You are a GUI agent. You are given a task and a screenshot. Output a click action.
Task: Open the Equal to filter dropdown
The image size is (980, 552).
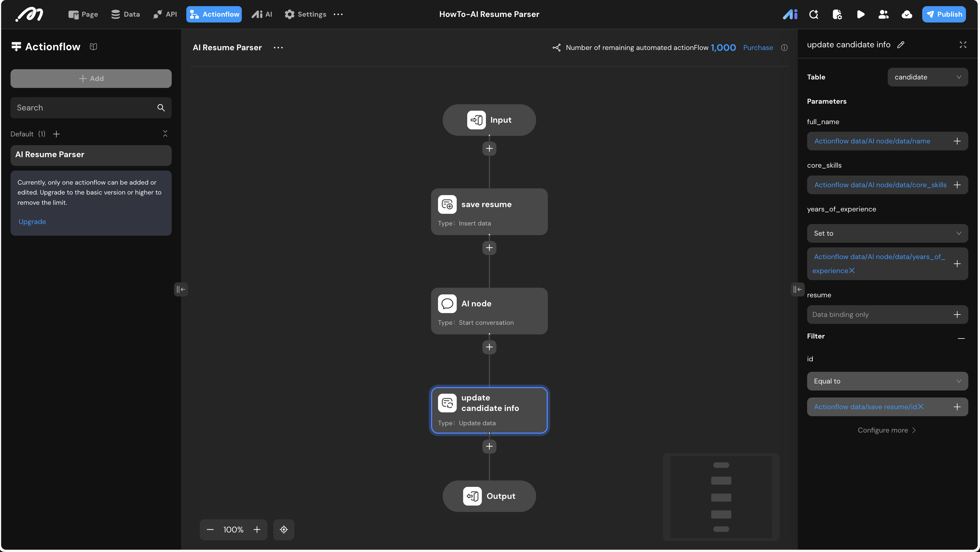[887, 381]
